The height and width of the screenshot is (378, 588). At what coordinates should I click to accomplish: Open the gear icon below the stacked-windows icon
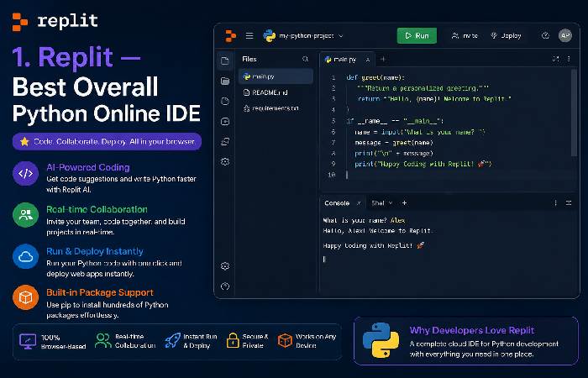(225, 161)
